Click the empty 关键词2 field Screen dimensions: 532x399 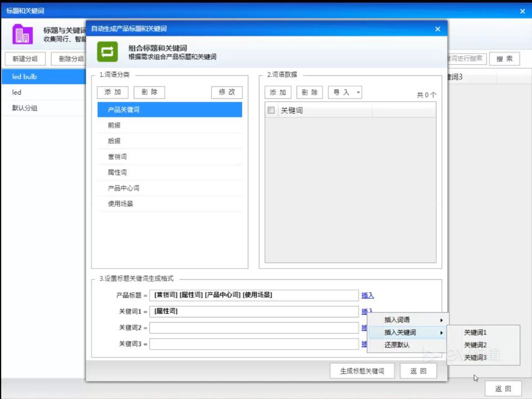[x=254, y=328]
